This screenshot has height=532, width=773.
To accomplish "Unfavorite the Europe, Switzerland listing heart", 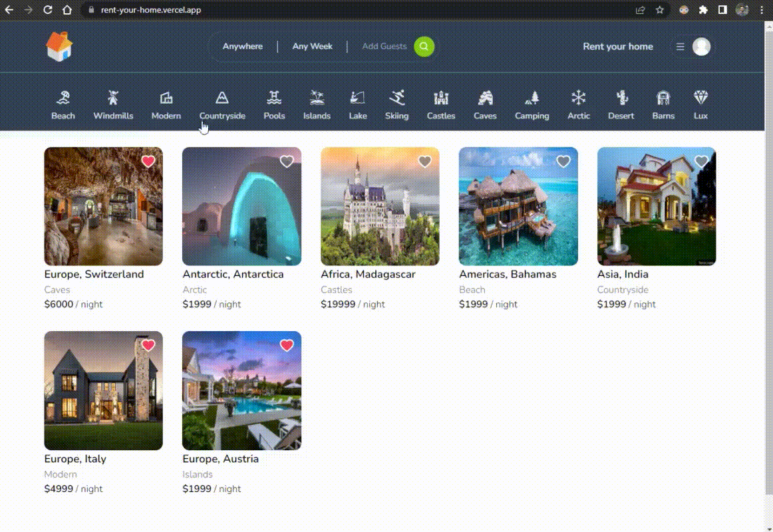I will [148, 161].
